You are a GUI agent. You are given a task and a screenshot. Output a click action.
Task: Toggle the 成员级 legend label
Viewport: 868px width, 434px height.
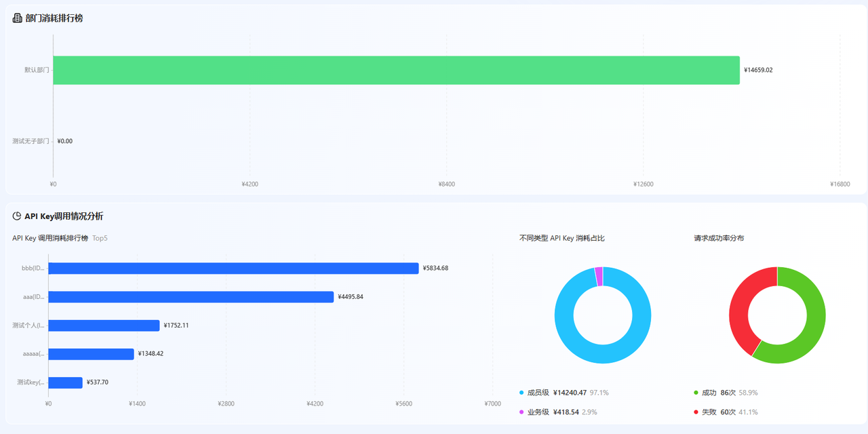[x=538, y=393]
